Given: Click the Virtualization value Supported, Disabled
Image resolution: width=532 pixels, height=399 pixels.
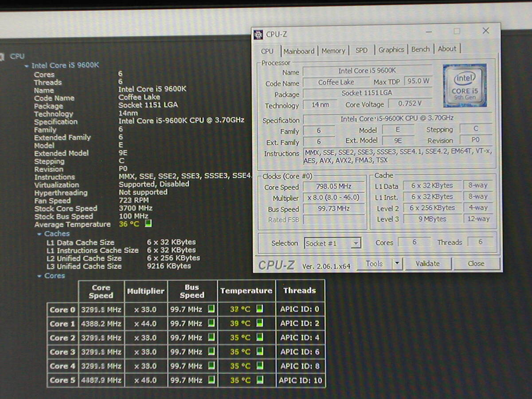Looking at the screenshot, I should point(154,184).
